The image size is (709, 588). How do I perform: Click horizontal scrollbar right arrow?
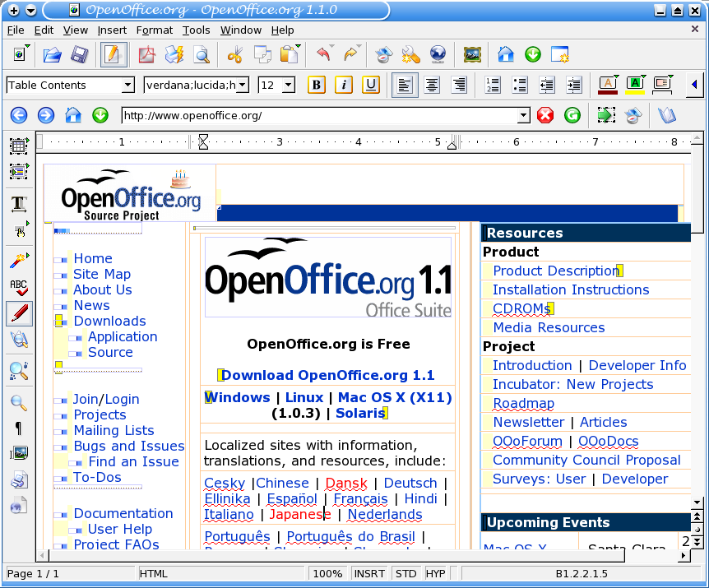point(684,555)
